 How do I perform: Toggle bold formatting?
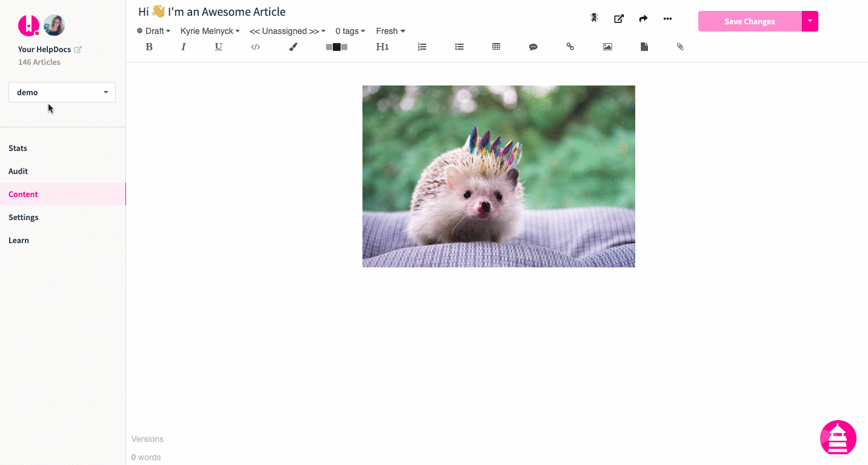pyautogui.click(x=149, y=47)
